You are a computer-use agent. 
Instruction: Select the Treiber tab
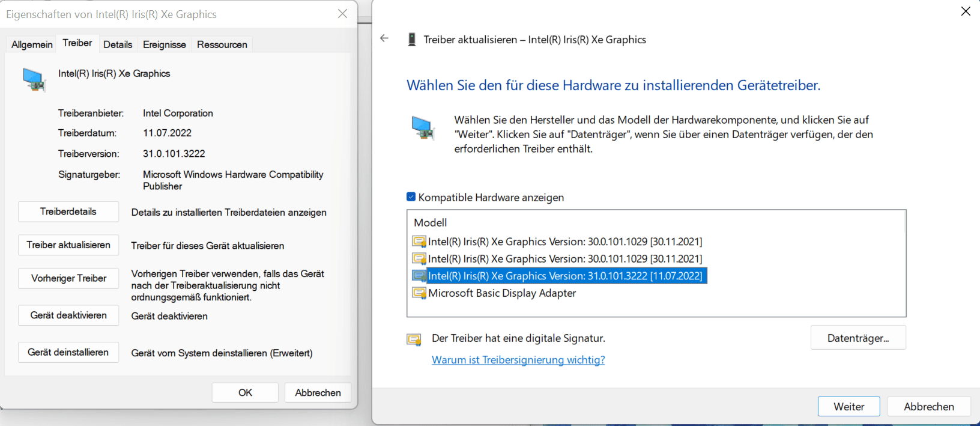pos(77,43)
